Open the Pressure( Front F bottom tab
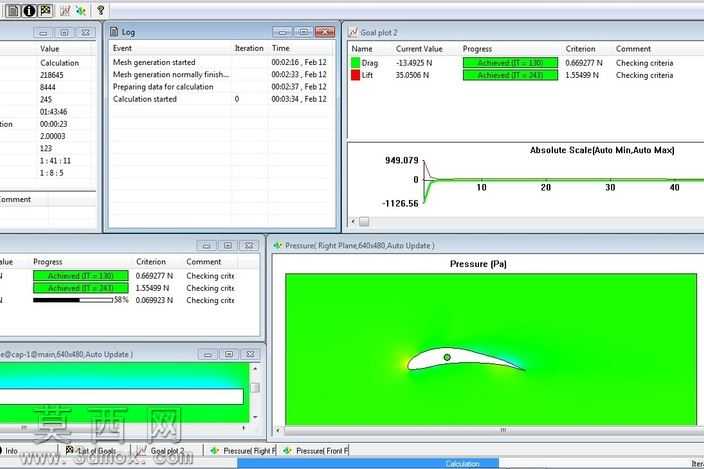Viewport: 704px width, 469px height. (x=316, y=451)
